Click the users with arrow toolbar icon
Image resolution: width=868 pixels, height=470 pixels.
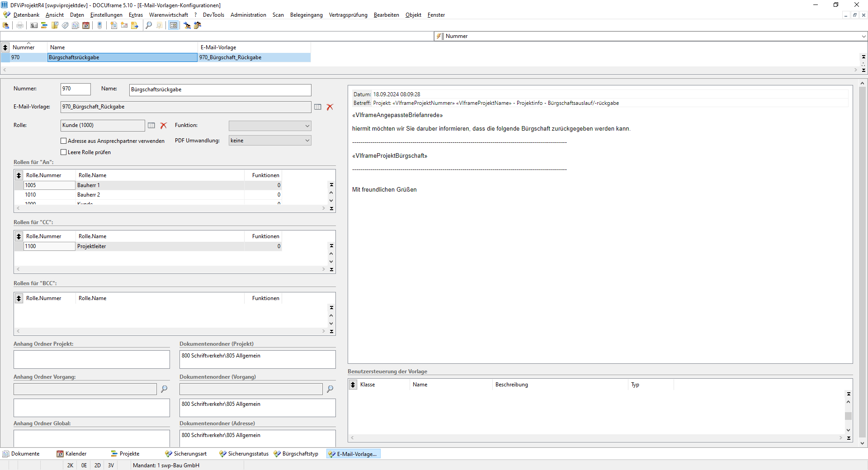187,25
